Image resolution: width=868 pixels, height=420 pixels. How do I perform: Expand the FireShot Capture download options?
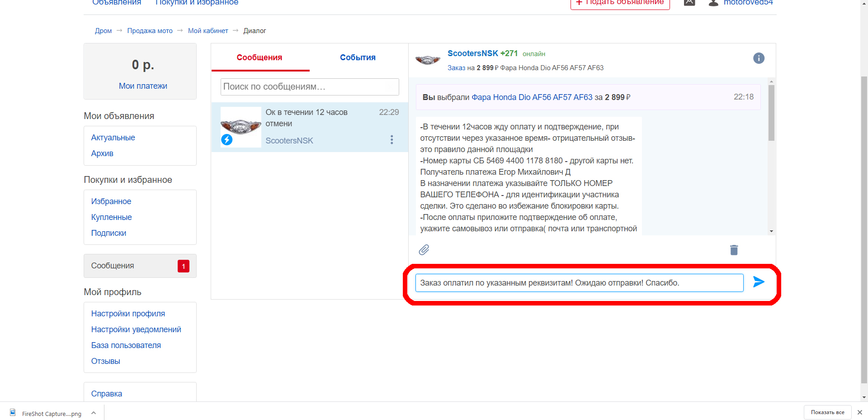[94, 413]
